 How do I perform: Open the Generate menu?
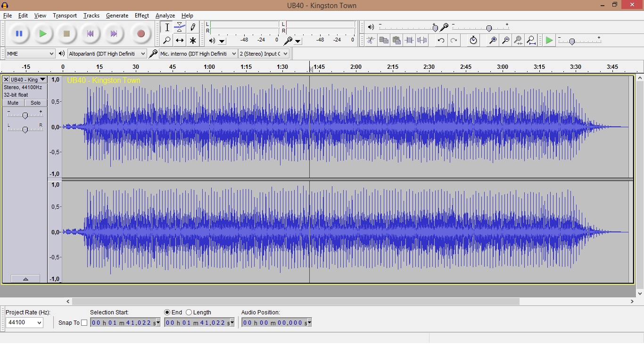pos(117,16)
